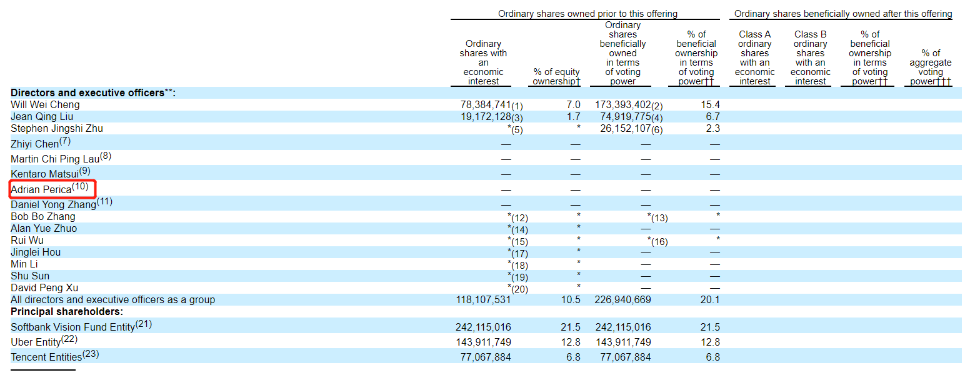Click footnote (9) beside Kentaro Matsui
This screenshot has height=375, width=980.
coord(84,171)
